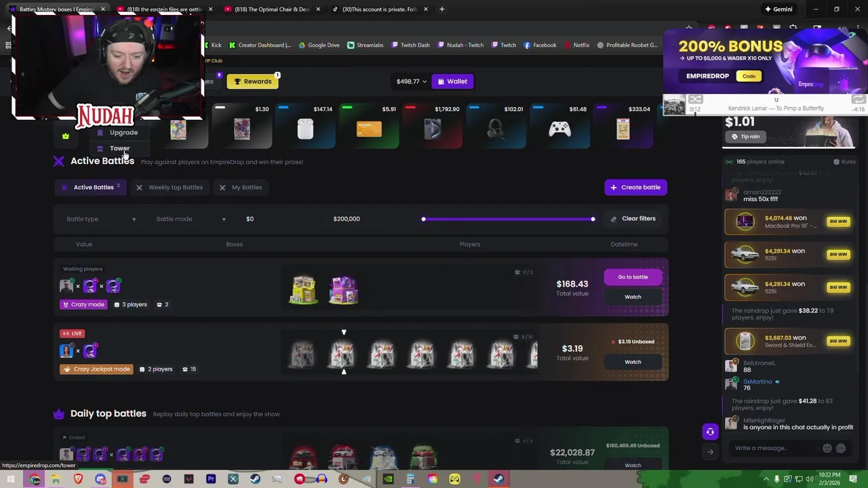Open the Twitch Dash bookmark

pos(410,45)
